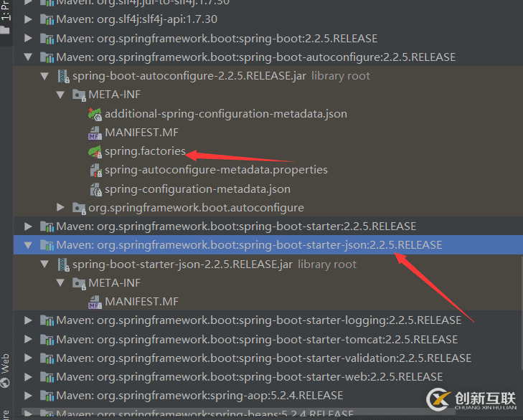Click the project tree vertical scrollbar
Image resolution: width=523 pixels, height=420 pixels.
click(521, 312)
